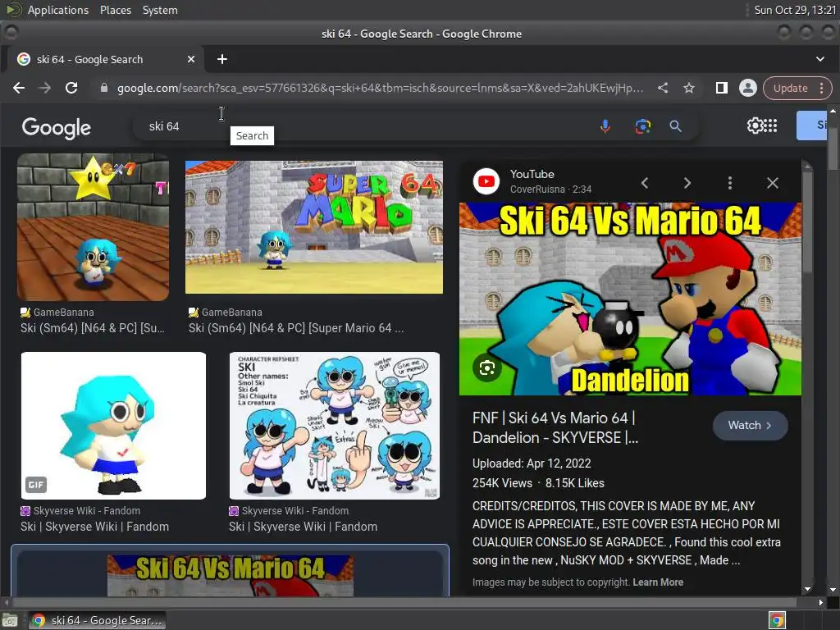
Task: Open the Places menu
Action: tap(115, 10)
